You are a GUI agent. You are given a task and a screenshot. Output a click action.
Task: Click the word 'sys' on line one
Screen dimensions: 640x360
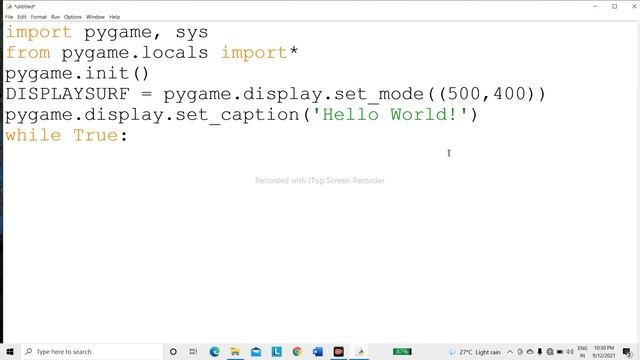coord(192,32)
